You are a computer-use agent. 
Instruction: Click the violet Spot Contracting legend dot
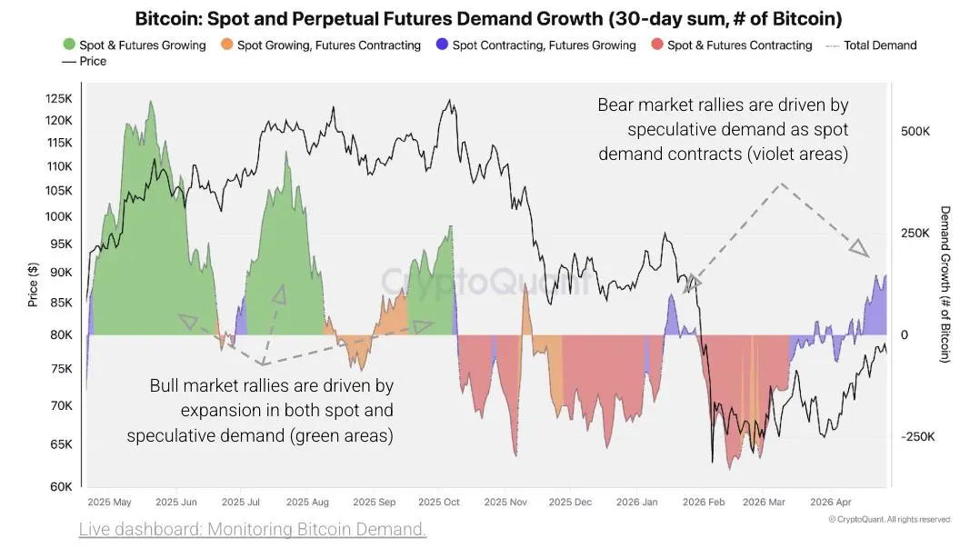[x=442, y=45]
